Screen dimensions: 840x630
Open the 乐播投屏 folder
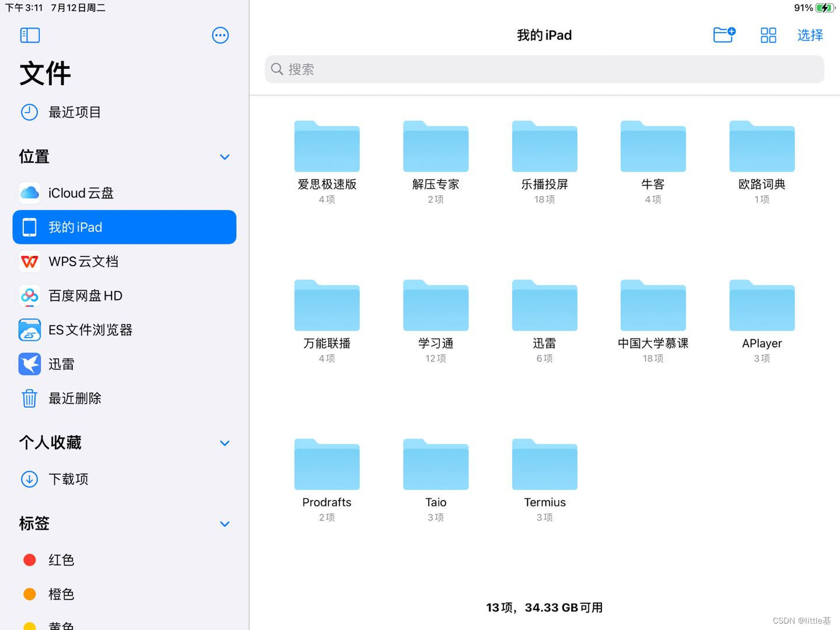(545, 146)
